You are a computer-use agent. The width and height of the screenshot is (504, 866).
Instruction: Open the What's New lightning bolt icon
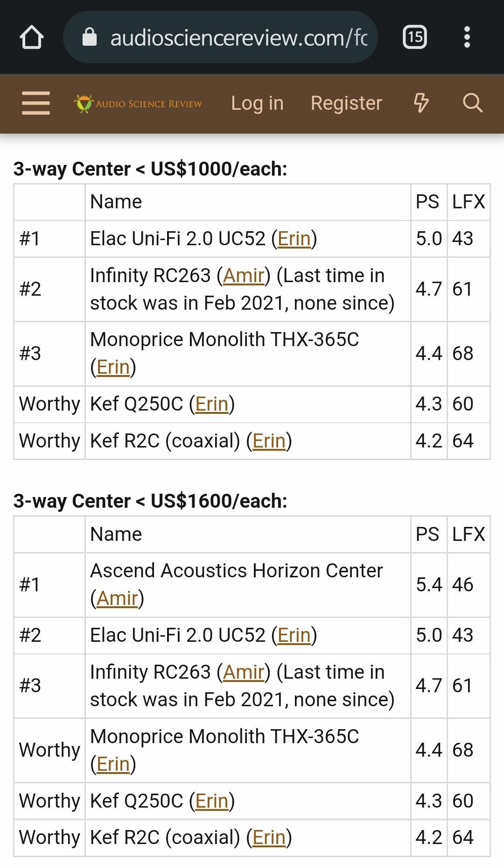click(421, 103)
